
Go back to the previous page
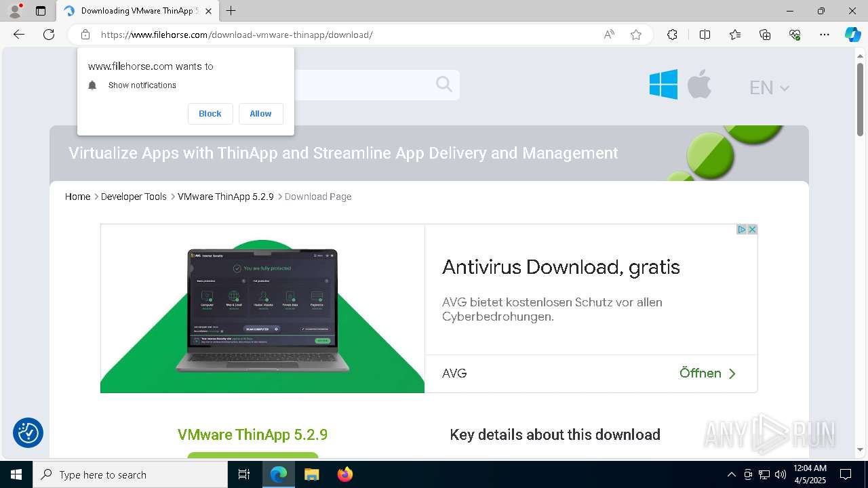(19, 35)
